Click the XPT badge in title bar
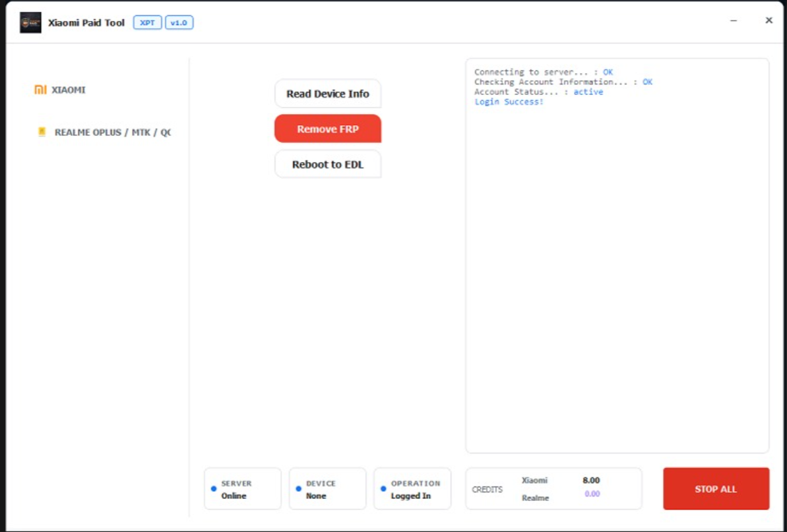Image resolution: width=787 pixels, height=532 pixels. (x=147, y=22)
